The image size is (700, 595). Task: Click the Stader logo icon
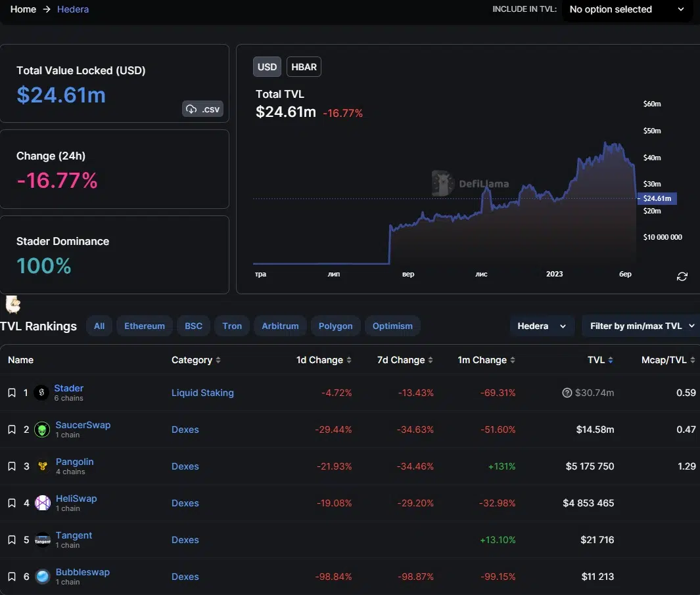(x=41, y=393)
